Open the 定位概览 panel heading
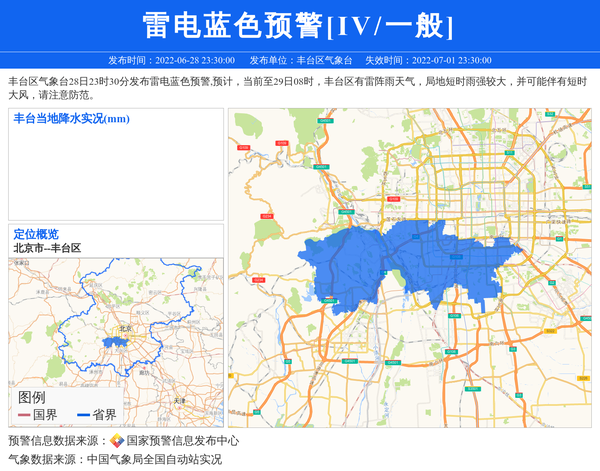600x471 pixels. 35,234
